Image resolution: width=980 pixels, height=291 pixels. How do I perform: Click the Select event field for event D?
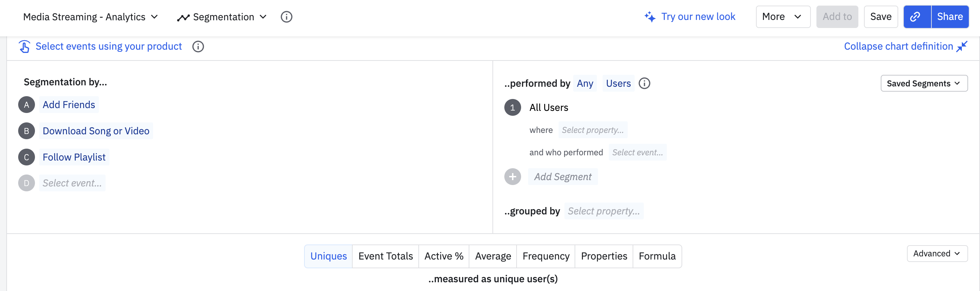point(72,183)
